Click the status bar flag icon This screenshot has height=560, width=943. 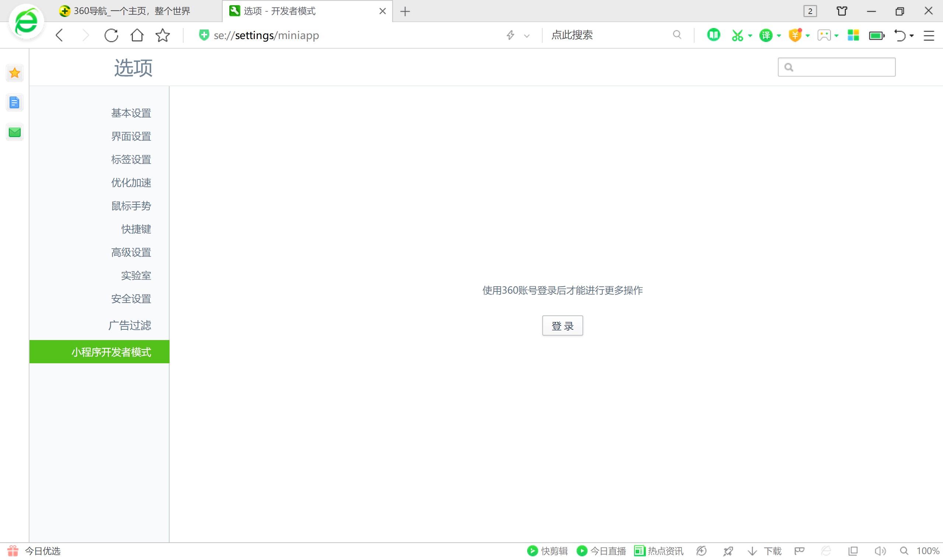tap(800, 551)
